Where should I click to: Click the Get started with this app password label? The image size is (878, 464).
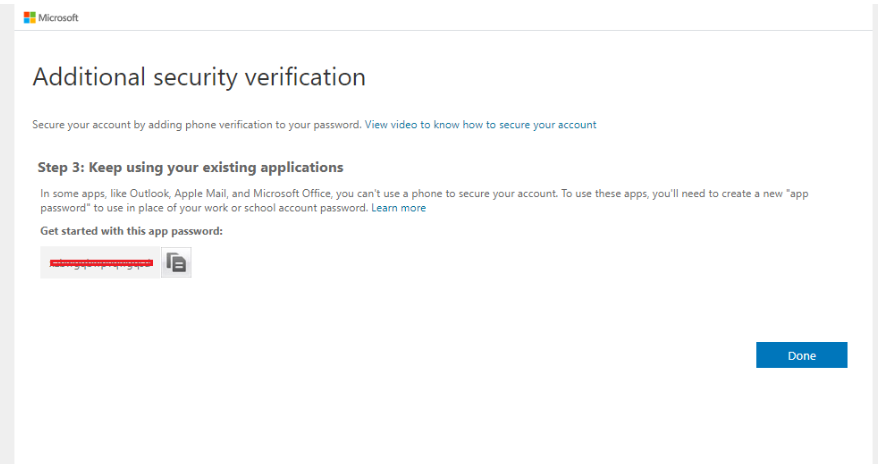pos(130,231)
